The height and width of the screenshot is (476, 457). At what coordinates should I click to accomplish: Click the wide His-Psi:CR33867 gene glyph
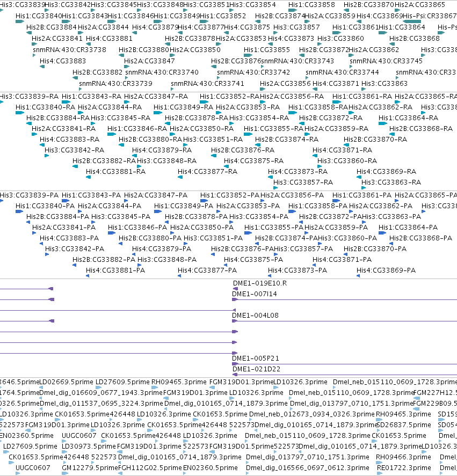click(x=412, y=21)
